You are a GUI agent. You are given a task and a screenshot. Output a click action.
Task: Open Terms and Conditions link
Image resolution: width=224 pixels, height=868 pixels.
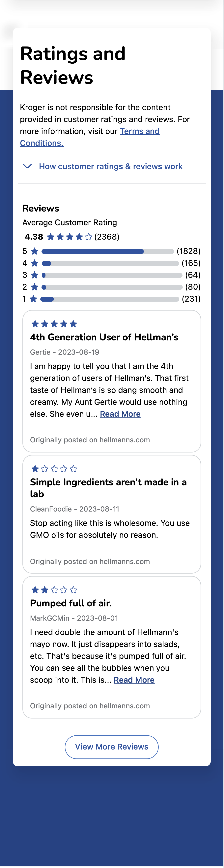(x=139, y=131)
